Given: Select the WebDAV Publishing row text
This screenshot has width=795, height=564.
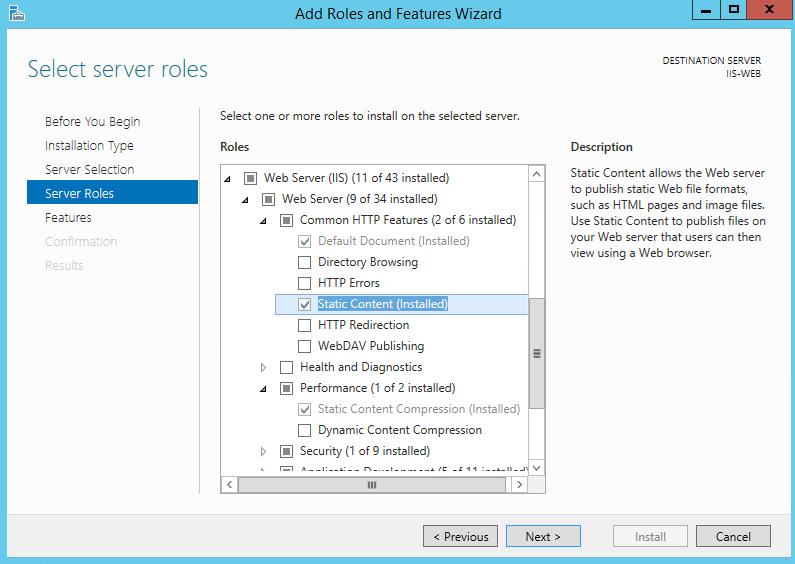Looking at the screenshot, I should [x=371, y=346].
